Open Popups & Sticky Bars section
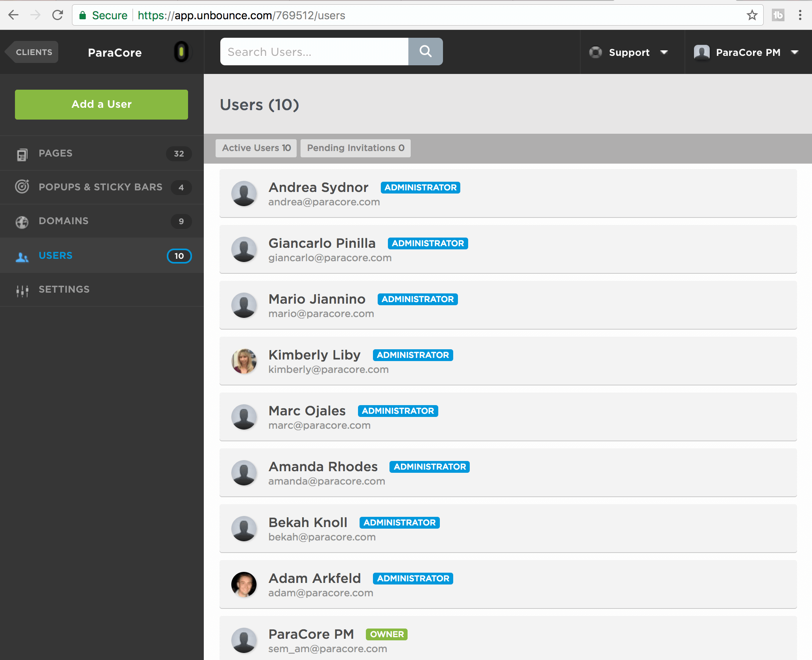The image size is (812, 660). click(x=102, y=187)
